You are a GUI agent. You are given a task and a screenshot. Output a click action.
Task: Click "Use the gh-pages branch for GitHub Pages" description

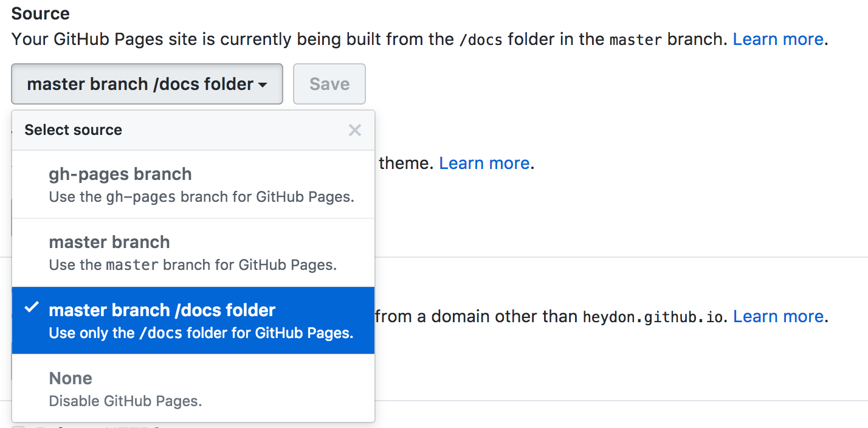click(201, 198)
